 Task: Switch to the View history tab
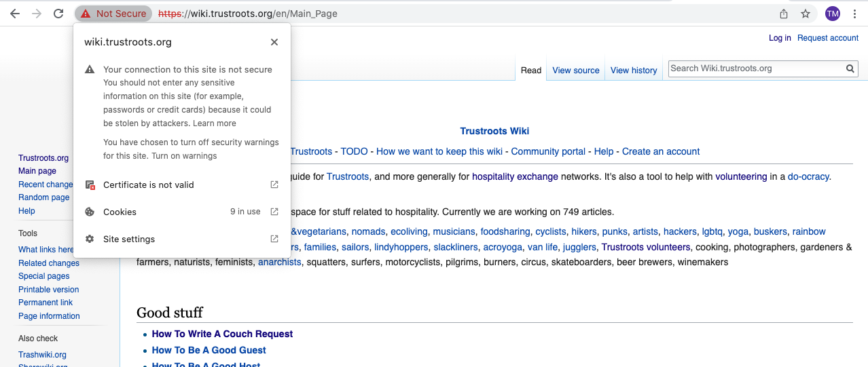(x=634, y=70)
